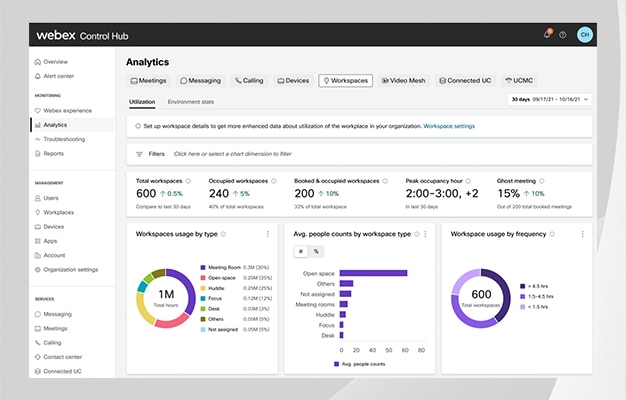The image size is (626, 400).
Task: Switch to the Connected UC analytics tab
Action: pyautogui.click(x=465, y=81)
